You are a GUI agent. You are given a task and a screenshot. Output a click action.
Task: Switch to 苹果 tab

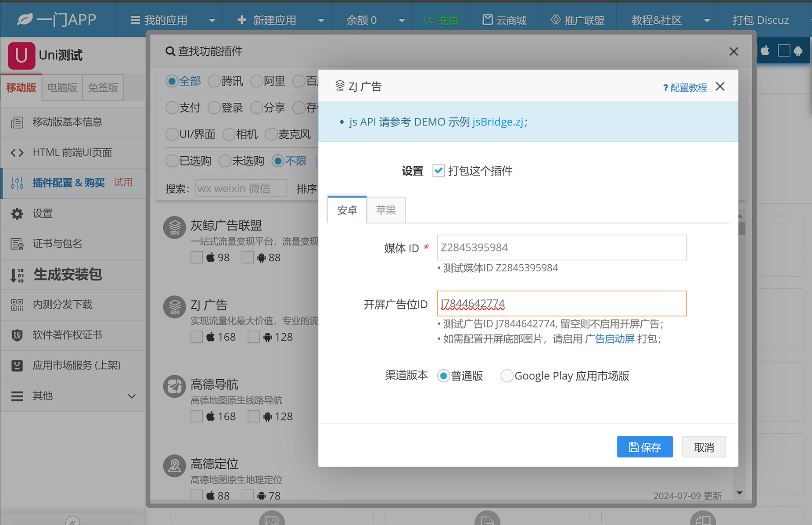[386, 210]
